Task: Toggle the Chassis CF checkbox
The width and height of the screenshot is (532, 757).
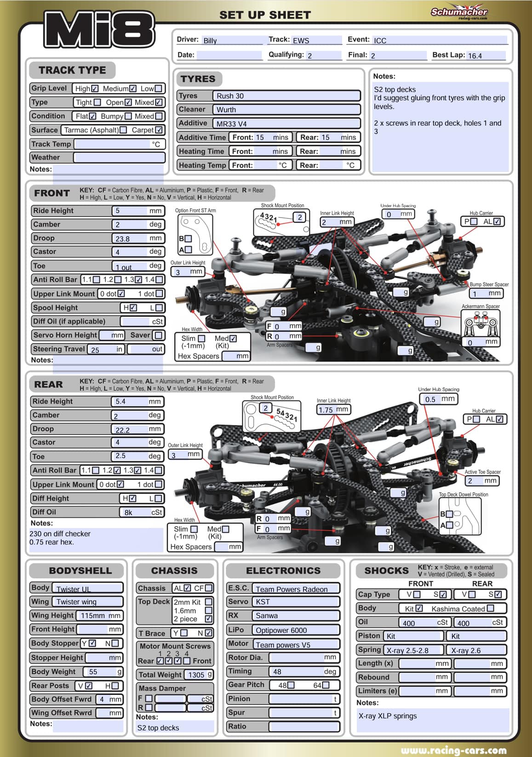Action: [208, 588]
